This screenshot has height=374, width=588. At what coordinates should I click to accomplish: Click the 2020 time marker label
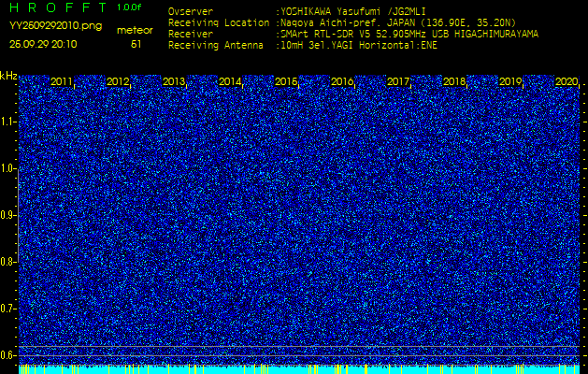(566, 81)
